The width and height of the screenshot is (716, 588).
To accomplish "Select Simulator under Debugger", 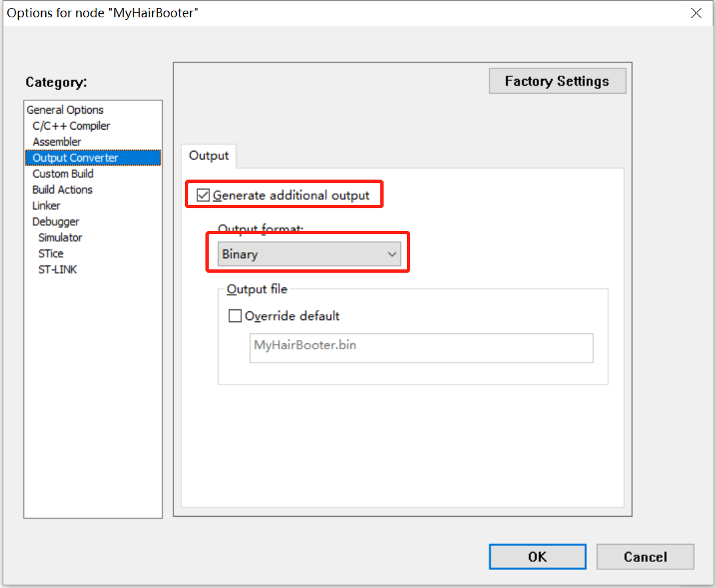I will point(60,237).
